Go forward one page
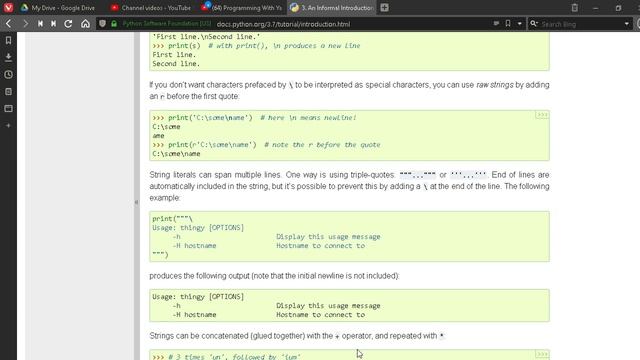 click(25, 24)
